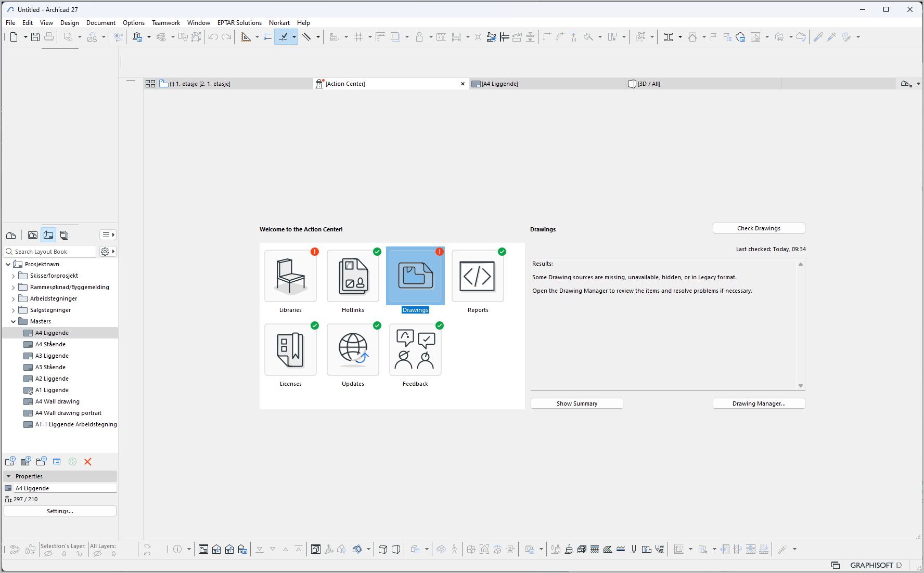This screenshot has height=573, width=924.
Task: Open the Reports icon
Action: [x=478, y=276]
